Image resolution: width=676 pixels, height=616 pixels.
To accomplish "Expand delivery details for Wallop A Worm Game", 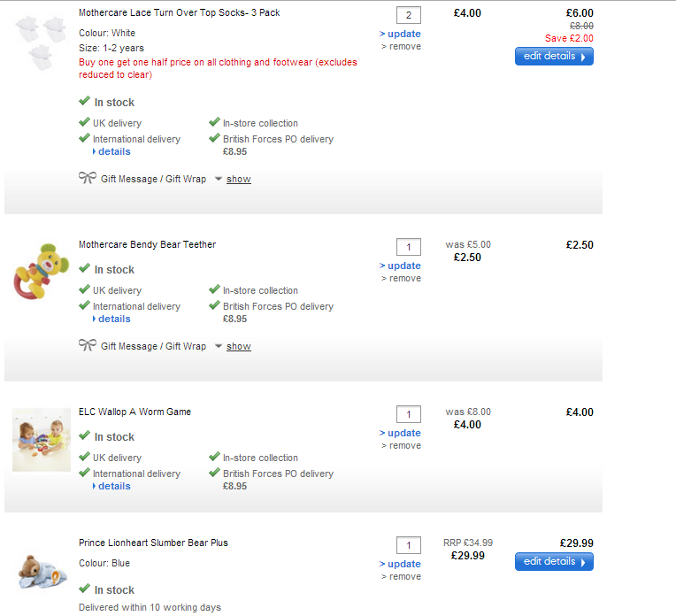I will point(113,486).
